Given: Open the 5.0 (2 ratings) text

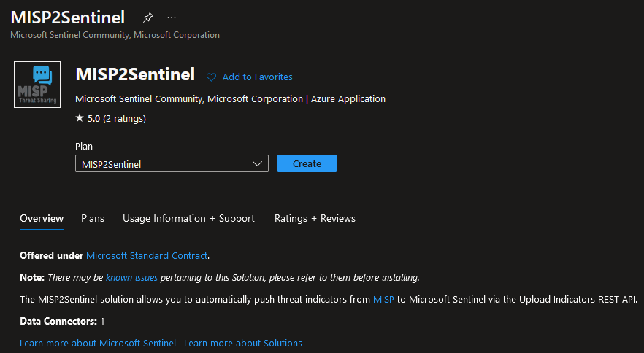Looking at the screenshot, I should pyautogui.click(x=117, y=119).
